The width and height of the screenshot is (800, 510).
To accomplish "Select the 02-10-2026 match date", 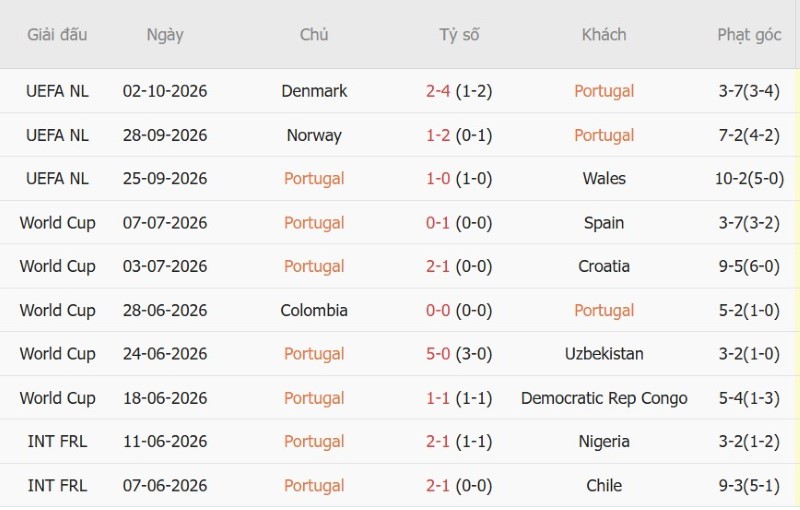I will 165,91.
